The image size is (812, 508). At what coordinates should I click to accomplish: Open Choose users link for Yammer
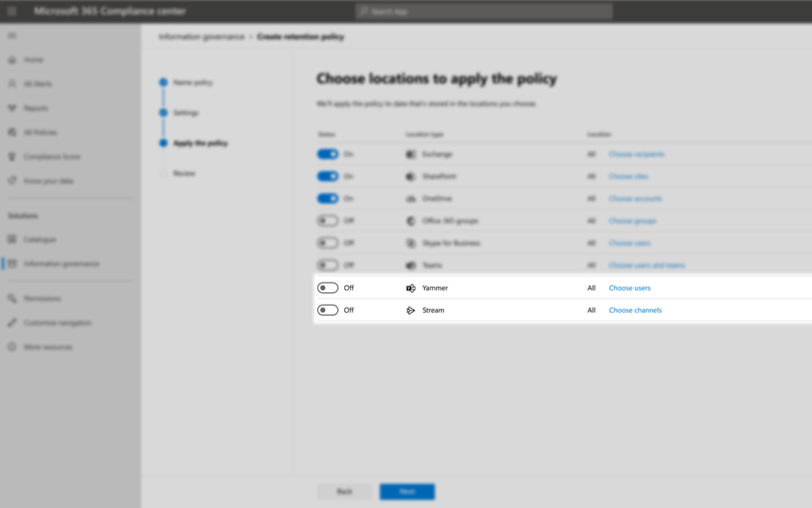(629, 287)
